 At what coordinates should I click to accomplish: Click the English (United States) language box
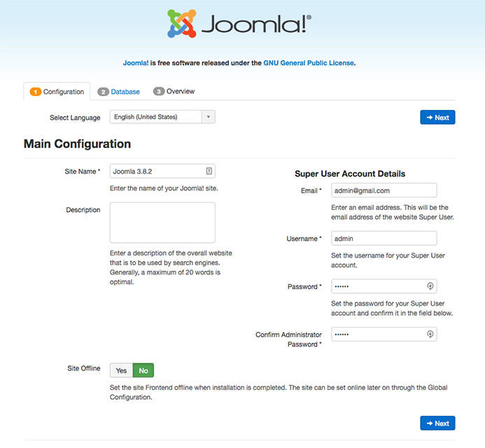[155, 117]
